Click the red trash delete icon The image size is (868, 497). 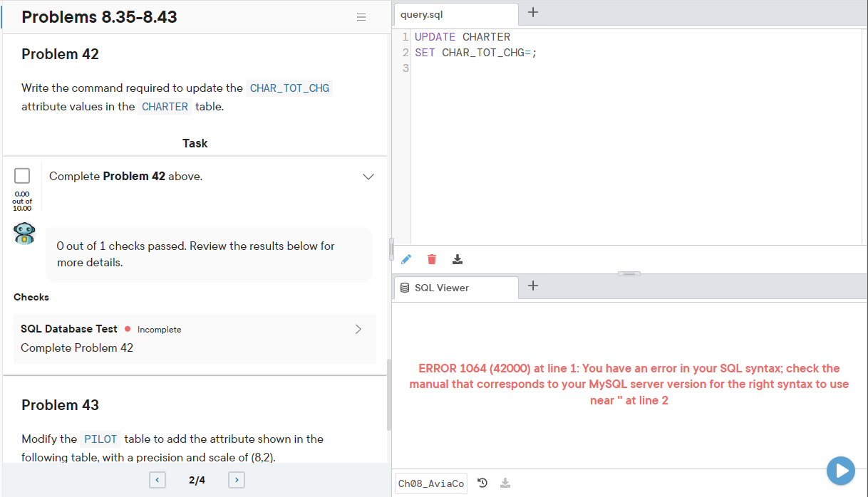click(432, 259)
